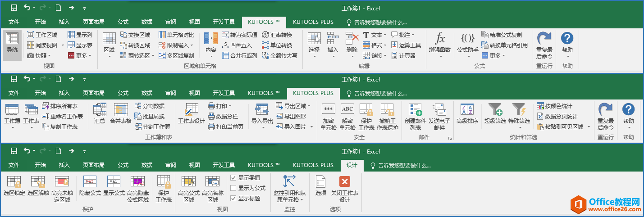Click 高级排序 advanced sort
The width and height of the screenshot is (644, 217).
pos(467,113)
